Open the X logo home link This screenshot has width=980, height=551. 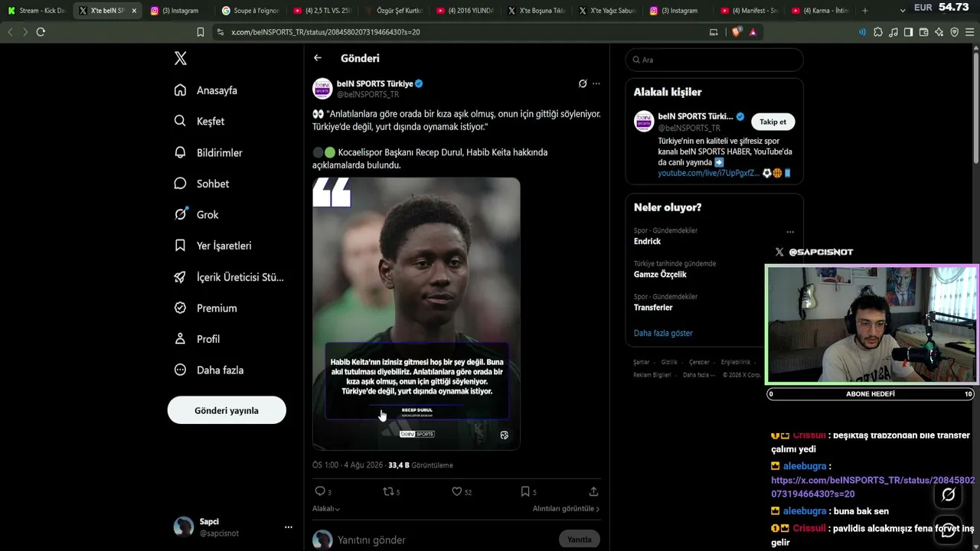181,59
